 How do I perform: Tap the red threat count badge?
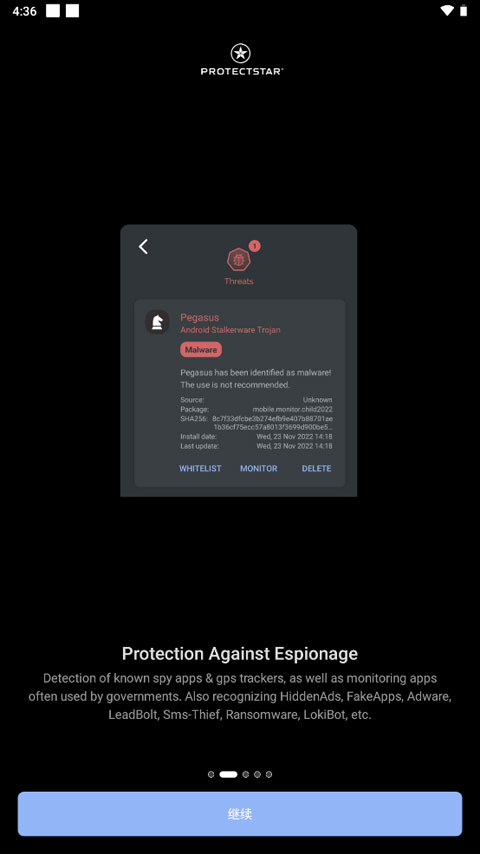pos(254,246)
